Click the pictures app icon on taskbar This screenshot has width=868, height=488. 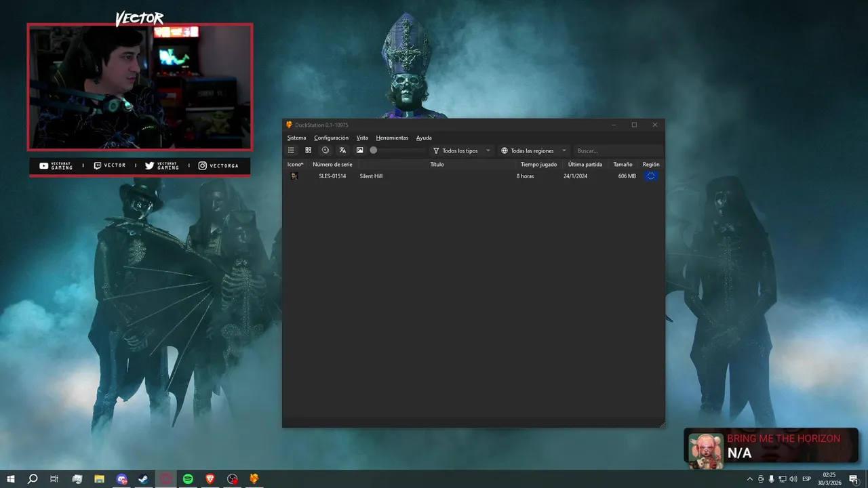point(77,479)
